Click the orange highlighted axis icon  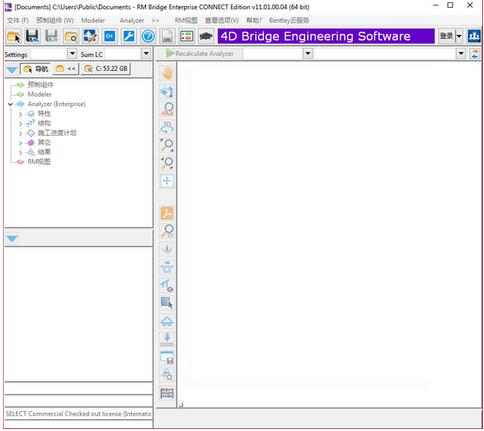167,213
